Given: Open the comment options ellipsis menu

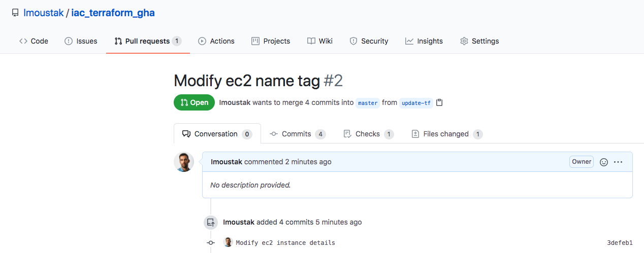Looking at the screenshot, I should (x=618, y=162).
